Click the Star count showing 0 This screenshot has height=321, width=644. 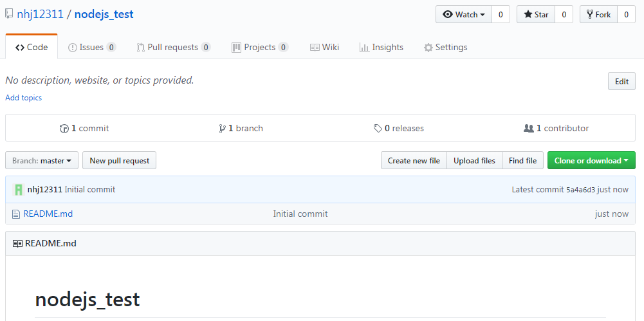pyautogui.click(x=564, y=14)
